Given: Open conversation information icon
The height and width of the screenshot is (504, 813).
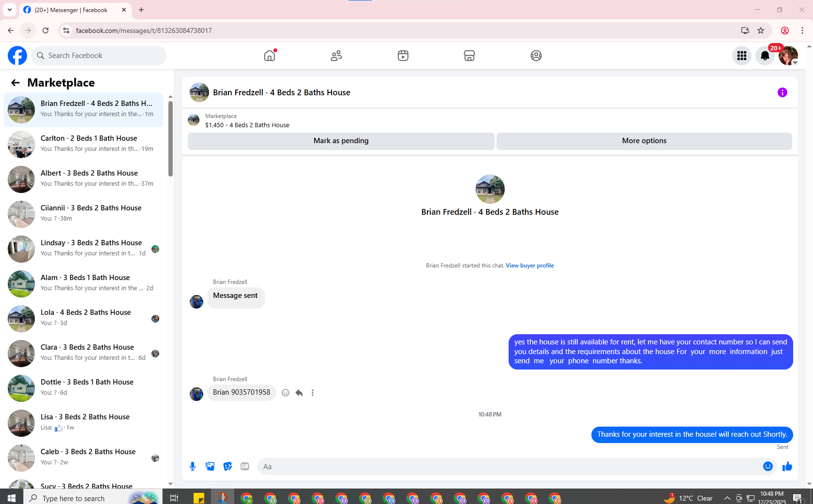Looking at the screenshot, I should point(783,92).
